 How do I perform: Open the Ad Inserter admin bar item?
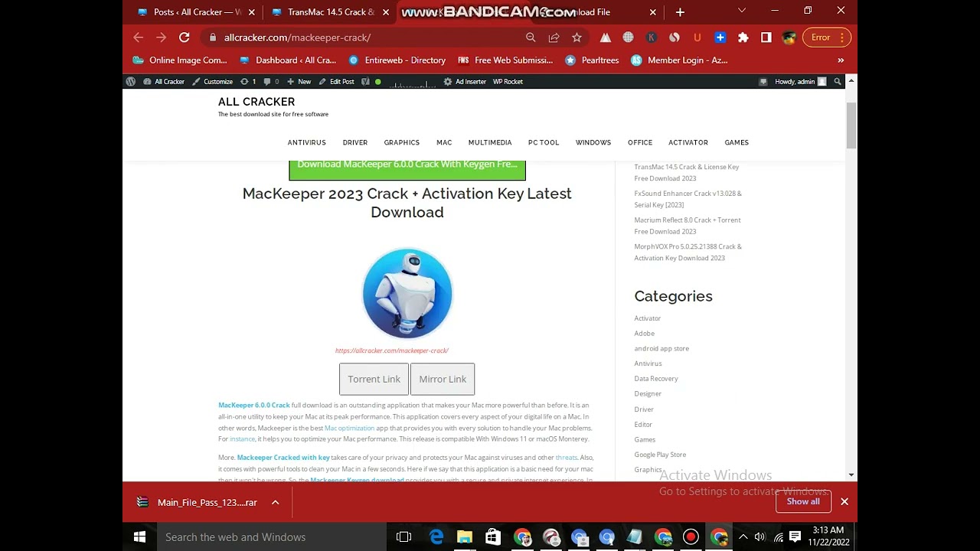[x=465, y=81]
